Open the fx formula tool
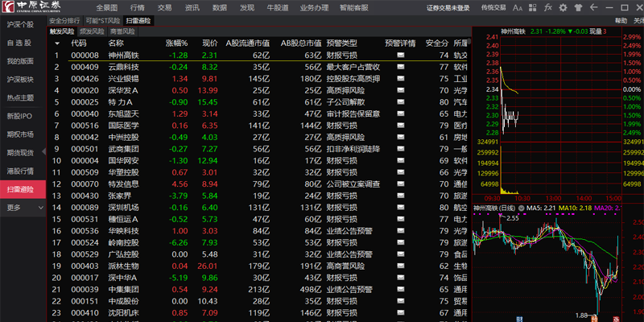 tap(548, 8)
